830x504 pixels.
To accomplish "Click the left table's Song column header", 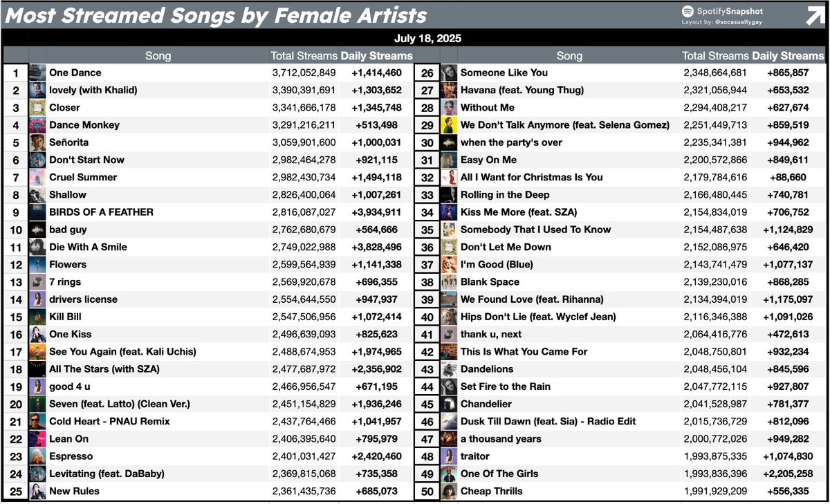I will point(158,56).
